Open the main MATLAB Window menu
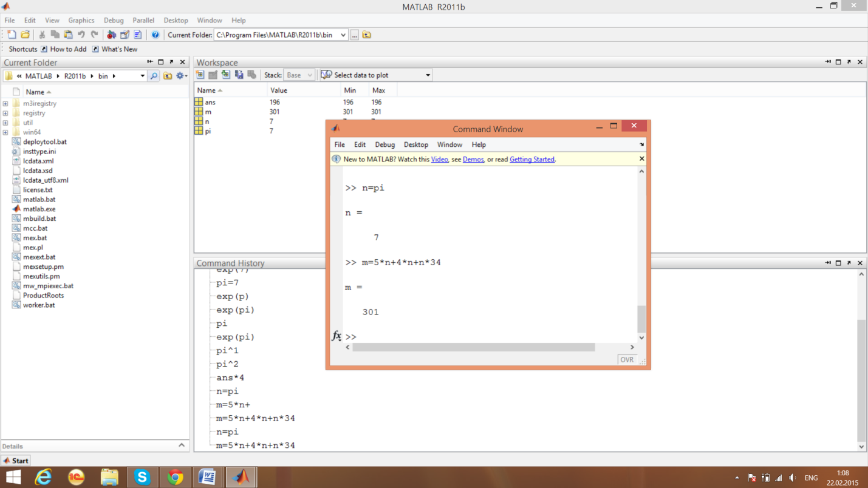 (210, 20)
